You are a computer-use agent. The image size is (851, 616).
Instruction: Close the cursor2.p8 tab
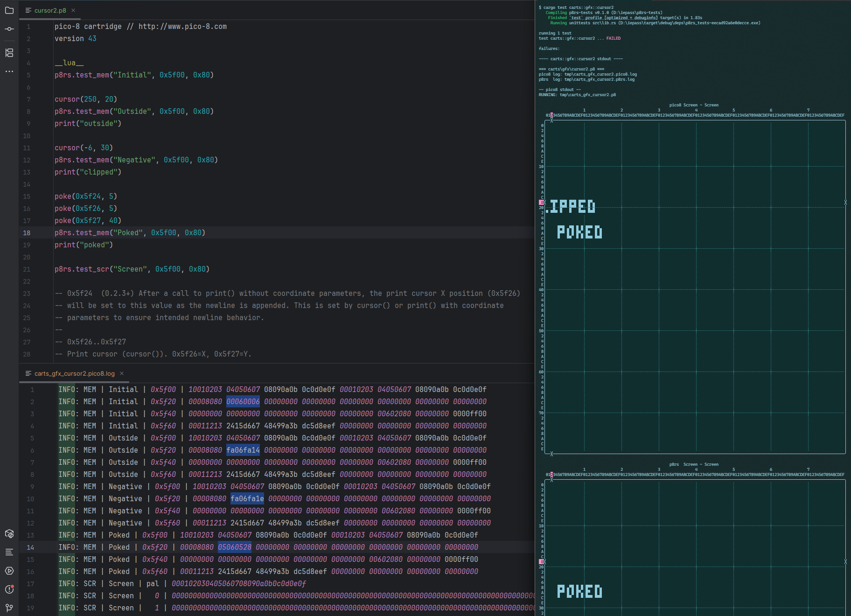(x=73, y=10)
